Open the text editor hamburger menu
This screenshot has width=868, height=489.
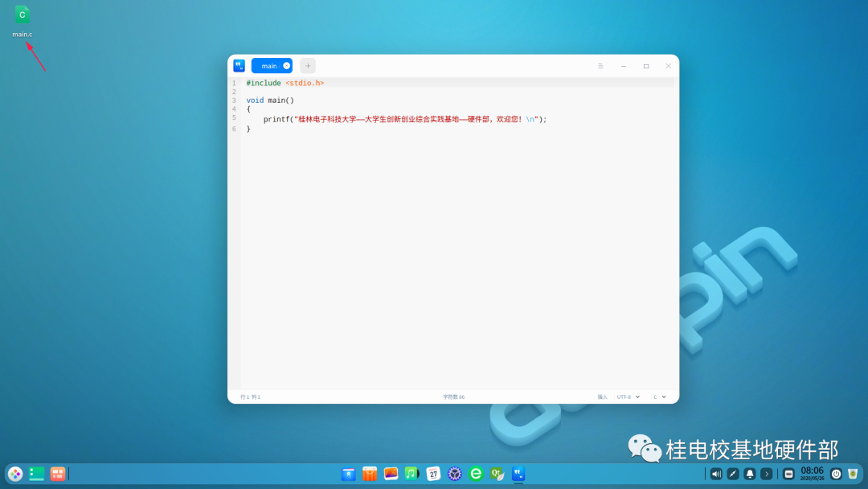pos(600,66)
